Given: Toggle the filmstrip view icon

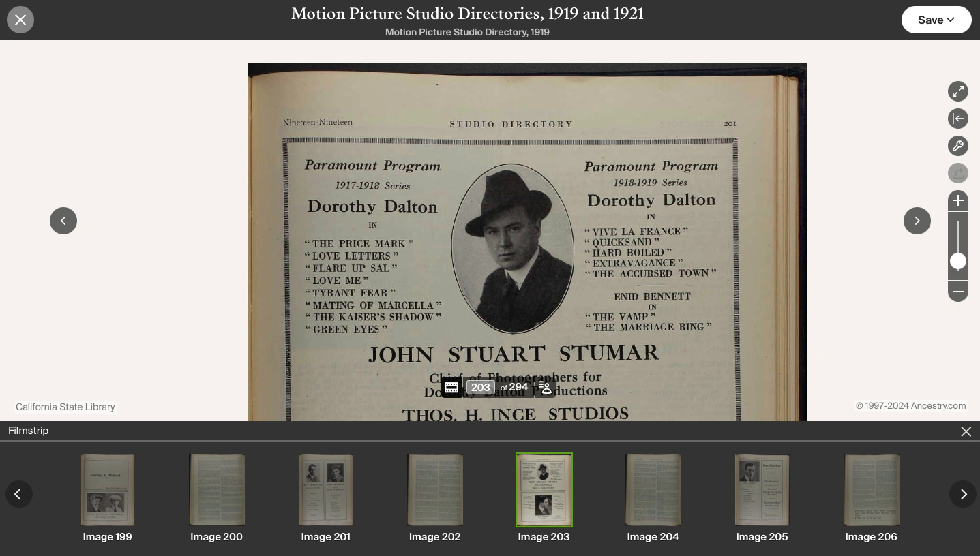Looking at the screenshot, I should pyautogui.click(x=451, y=387).
